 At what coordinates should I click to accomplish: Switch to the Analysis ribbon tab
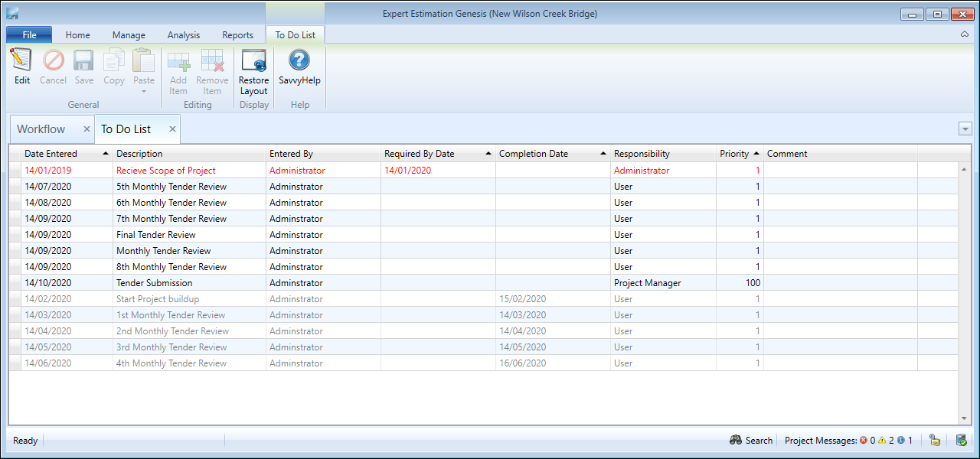coord(184,35)
